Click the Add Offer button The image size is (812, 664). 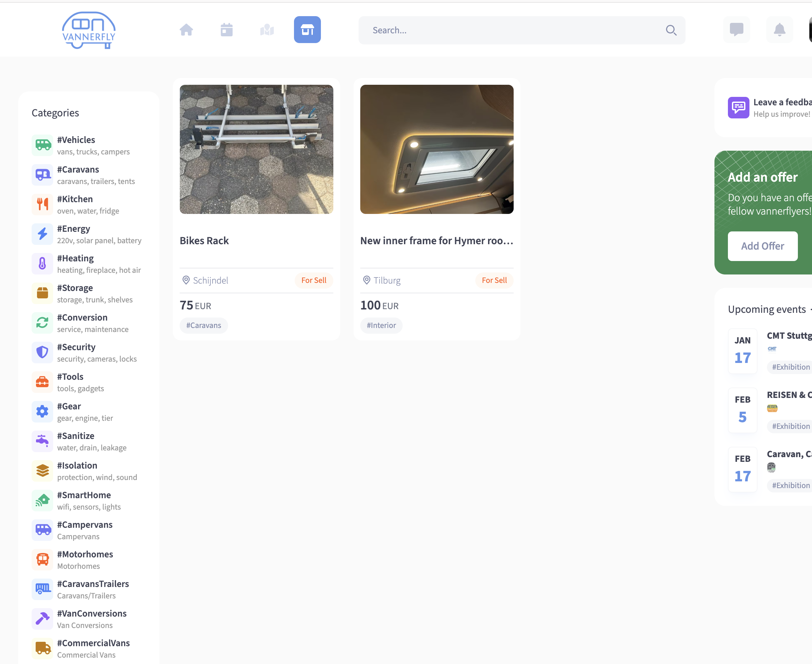[762, 246]
